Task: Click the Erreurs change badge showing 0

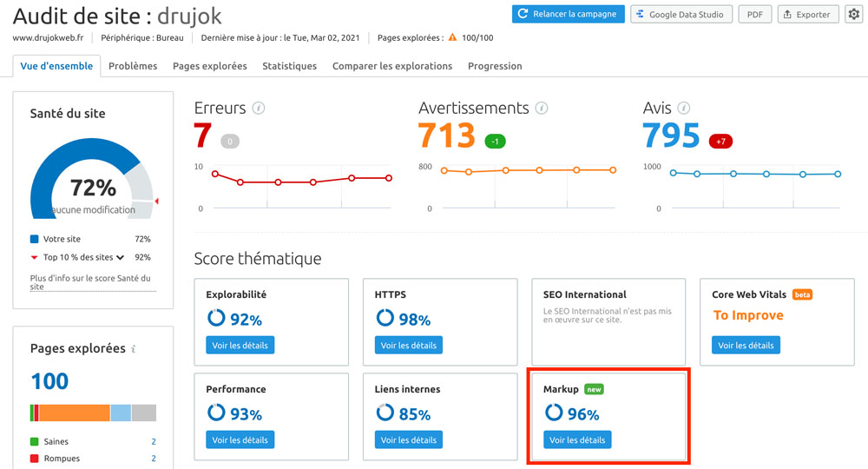Action: click(x=230, y=142)
